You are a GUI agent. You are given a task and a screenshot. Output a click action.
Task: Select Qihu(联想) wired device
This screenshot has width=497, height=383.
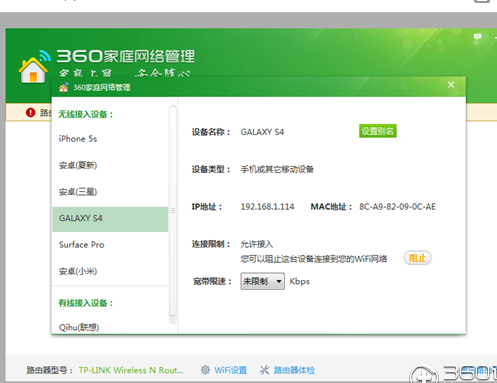pos(110,327)
